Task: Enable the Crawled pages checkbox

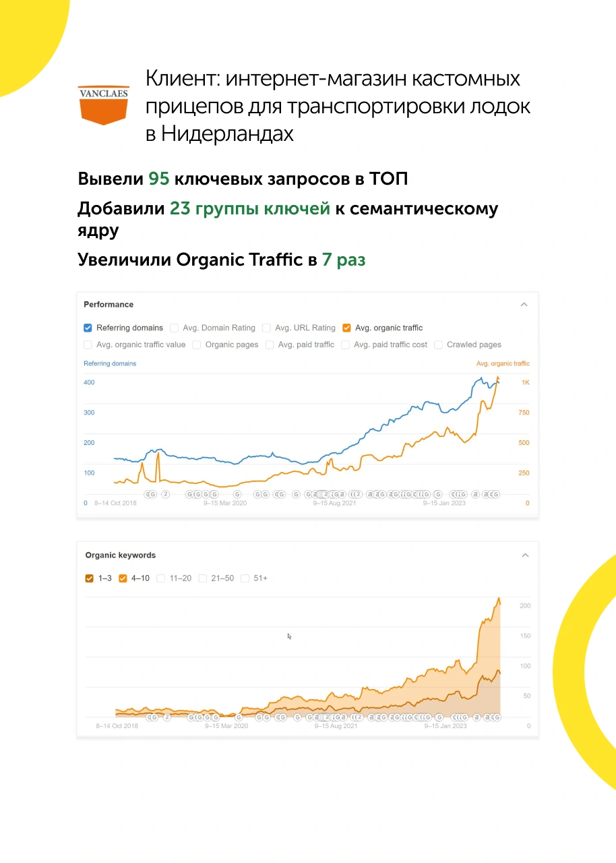Action: 439,345
